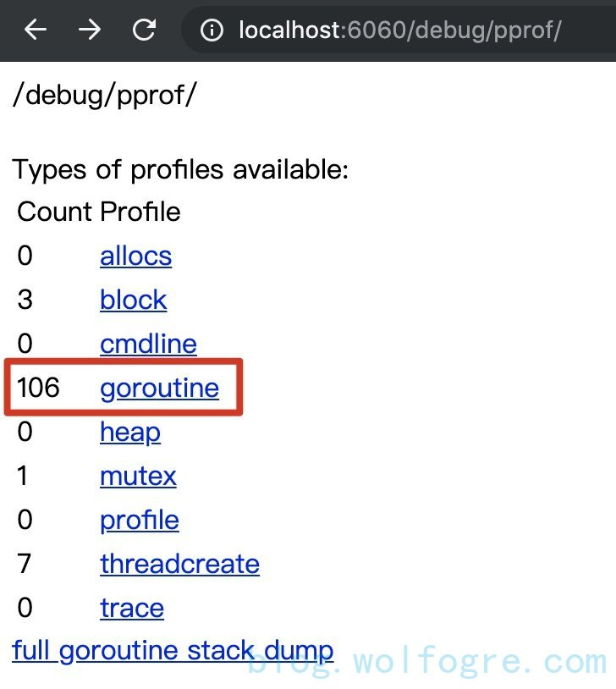The image size is (616, 689).
Task: Click the /debug/pprof/ page heading
Action: point(104,95)
